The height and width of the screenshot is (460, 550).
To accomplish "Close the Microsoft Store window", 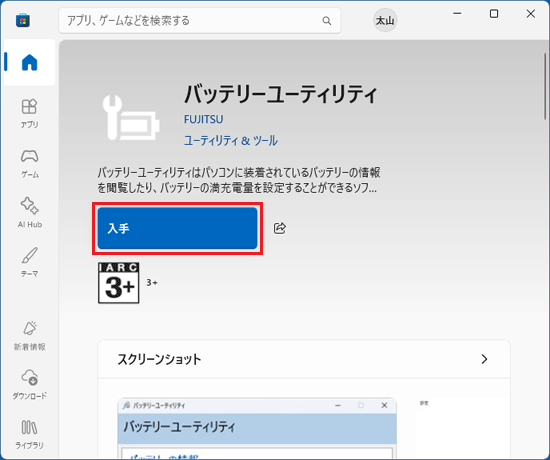I will [531, 14].
